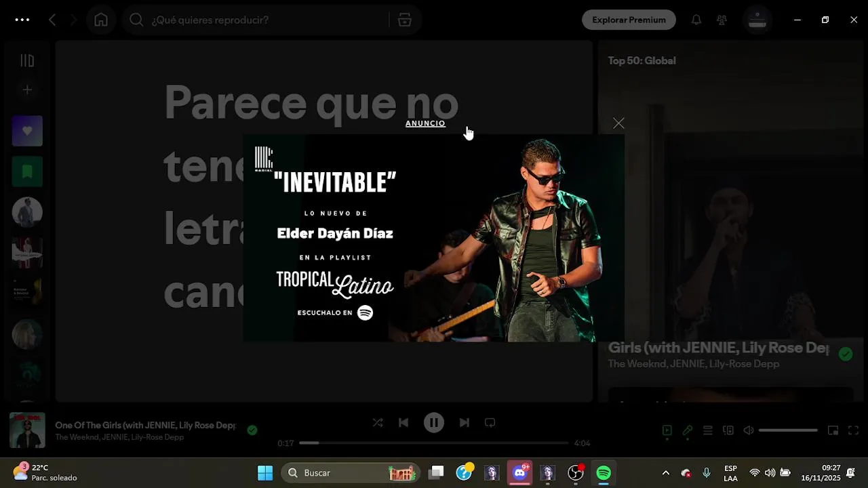The width and height of the screenshot is (868, 488).
Task: Toggle the Now Playing view icon
Action: coord(667,430)
